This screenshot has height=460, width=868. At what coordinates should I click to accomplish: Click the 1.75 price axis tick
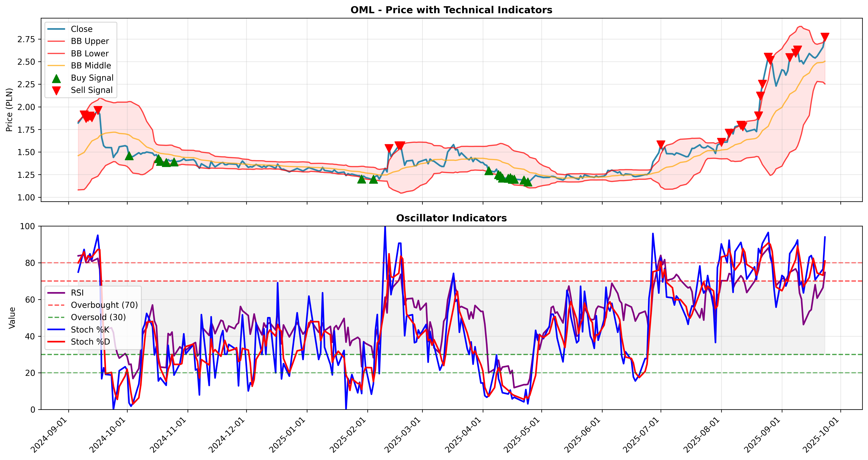click(26, 129)
